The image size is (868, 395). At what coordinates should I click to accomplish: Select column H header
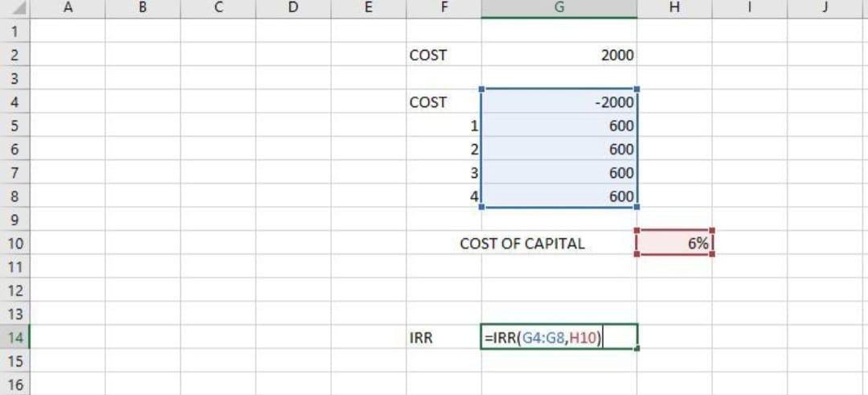click(x=674, y=9)
